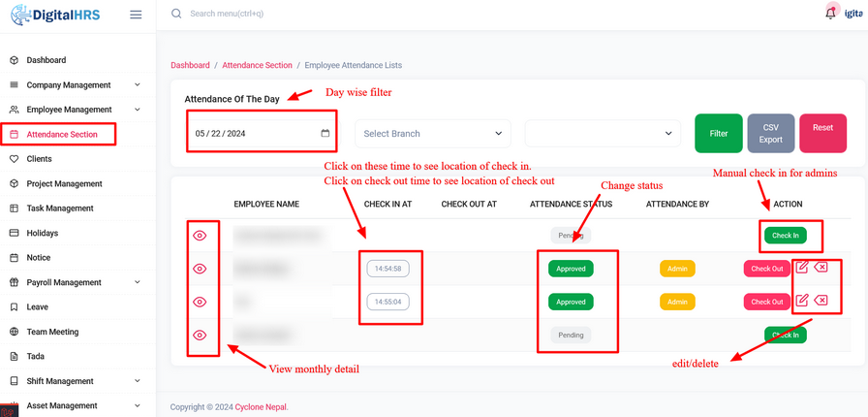Image resolution: width=868 pixels, height=417 pixels.
Task: Toggle last row Pending attendance status
Action: click(x=571, y=335)
